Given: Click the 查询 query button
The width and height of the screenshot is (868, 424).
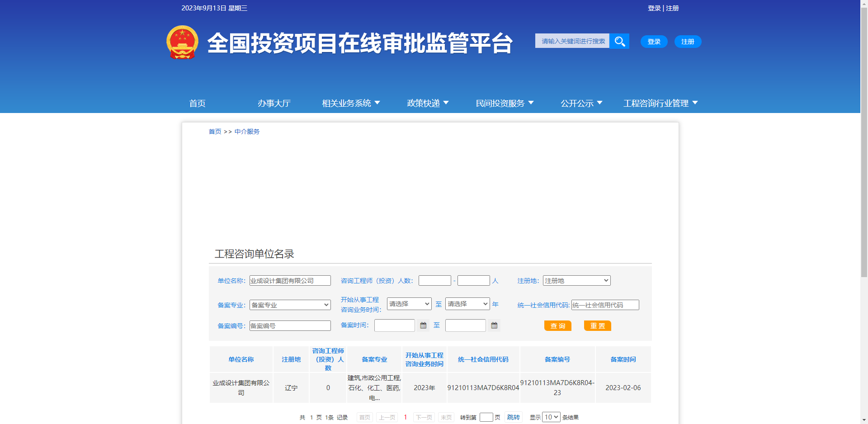Looking at the screenshot, I should (x=557, y=325).
